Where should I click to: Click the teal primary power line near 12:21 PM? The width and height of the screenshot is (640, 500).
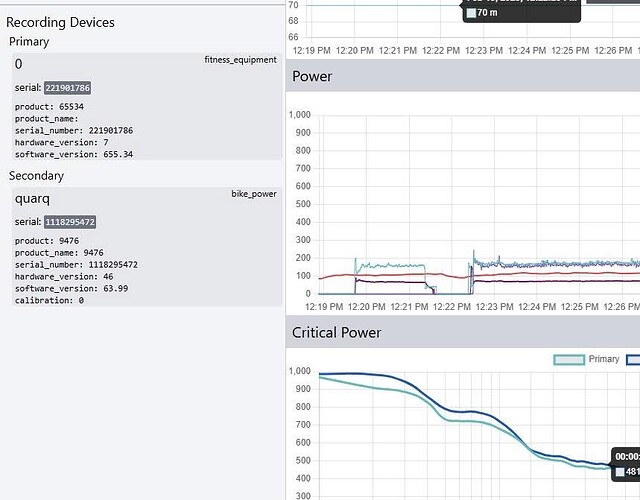pyautogui.click(x=408, y=266)
